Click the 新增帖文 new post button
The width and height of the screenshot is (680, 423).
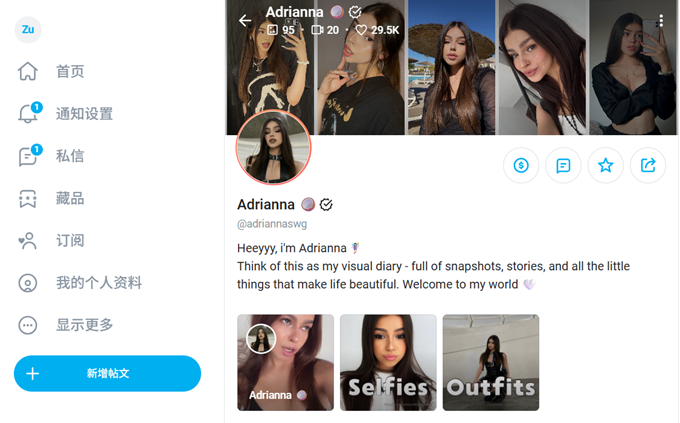(107, 373)
